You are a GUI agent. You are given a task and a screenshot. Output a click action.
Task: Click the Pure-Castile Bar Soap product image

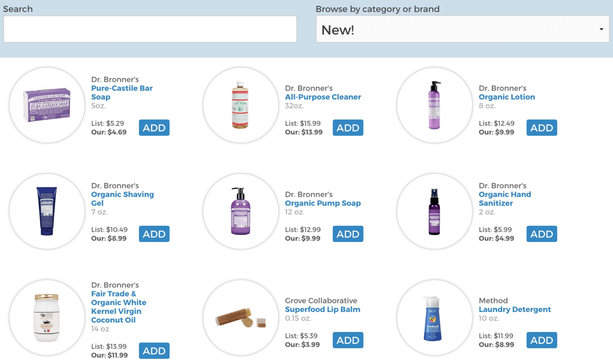[x=47, y=105]
